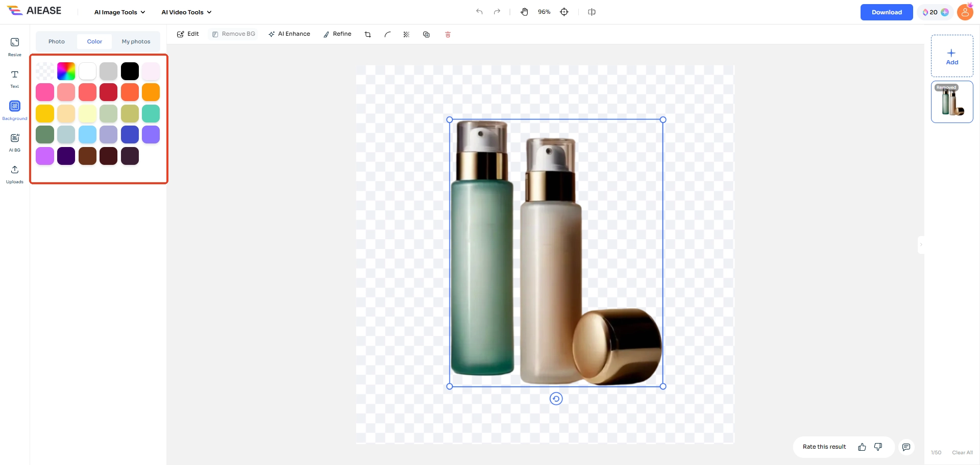Click the crop icon in toolbar

(367, 35)
